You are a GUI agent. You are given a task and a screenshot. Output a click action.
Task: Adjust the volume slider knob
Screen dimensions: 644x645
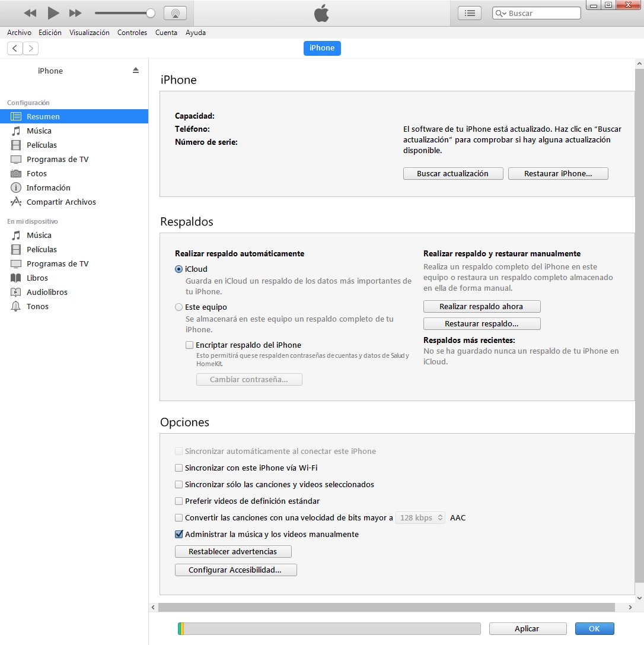151,13
